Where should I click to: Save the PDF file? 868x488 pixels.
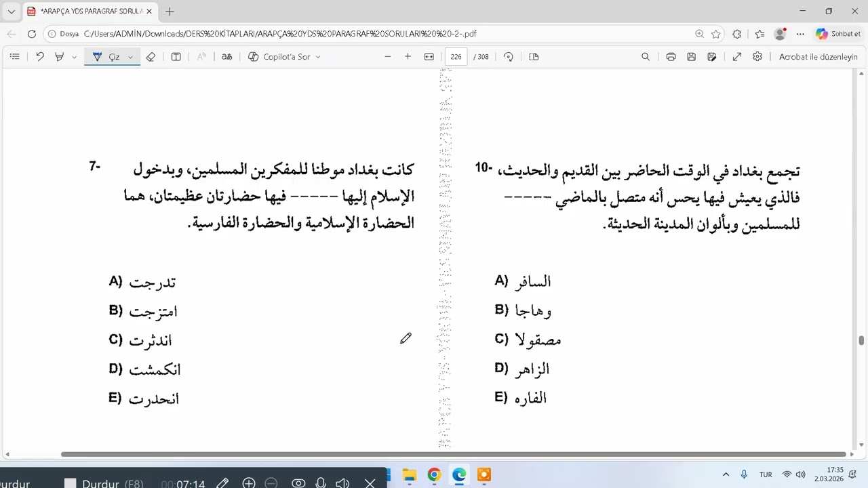point(691,57)
